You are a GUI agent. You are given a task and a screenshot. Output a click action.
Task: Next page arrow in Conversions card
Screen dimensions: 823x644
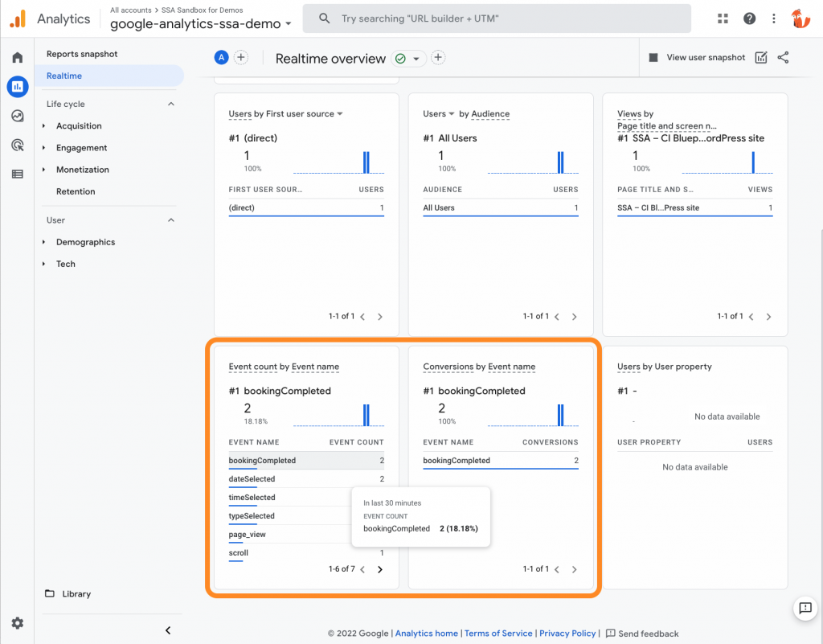click(574, 569)
